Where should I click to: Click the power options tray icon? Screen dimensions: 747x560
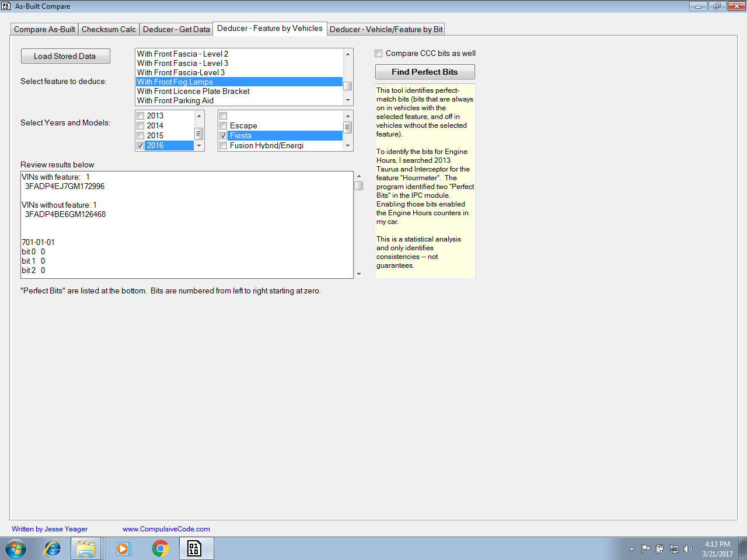tap(660, 548)
